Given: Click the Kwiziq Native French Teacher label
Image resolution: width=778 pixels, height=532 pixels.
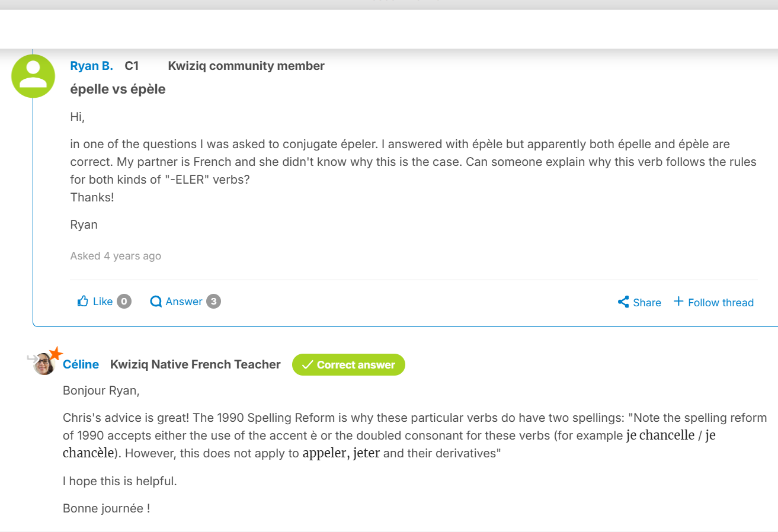Looking at the screenshot, I should 195,364.
